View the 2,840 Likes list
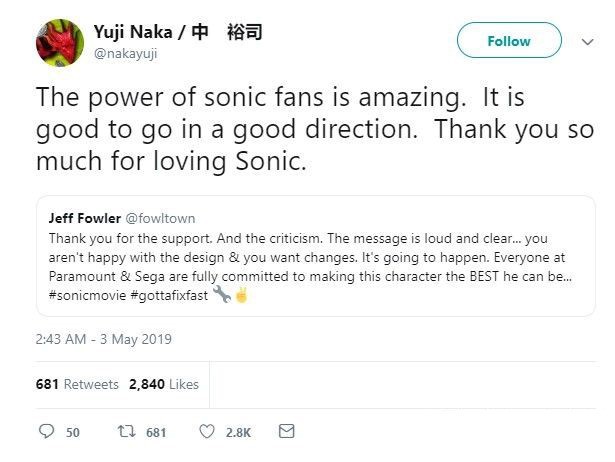The width and height of the screenshot is (615, 462). [164, 384]
